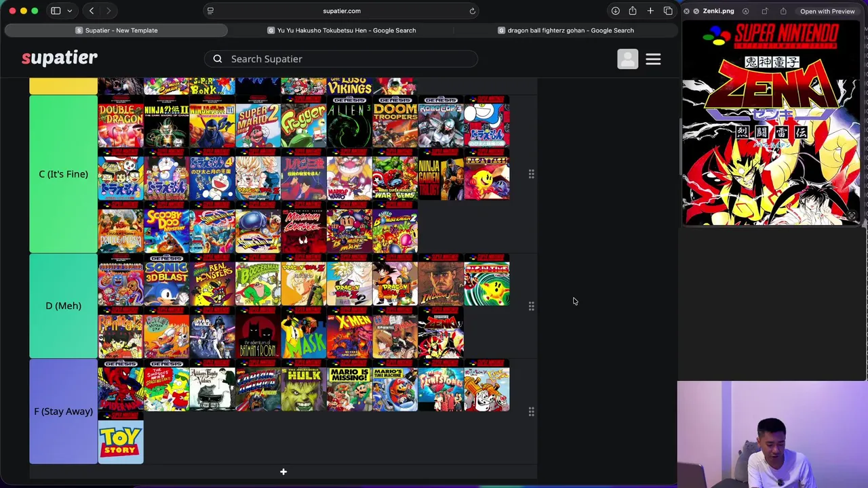Select the Double Dragon cover
This screenshot has width=868, height=488.
click(121, 122)
